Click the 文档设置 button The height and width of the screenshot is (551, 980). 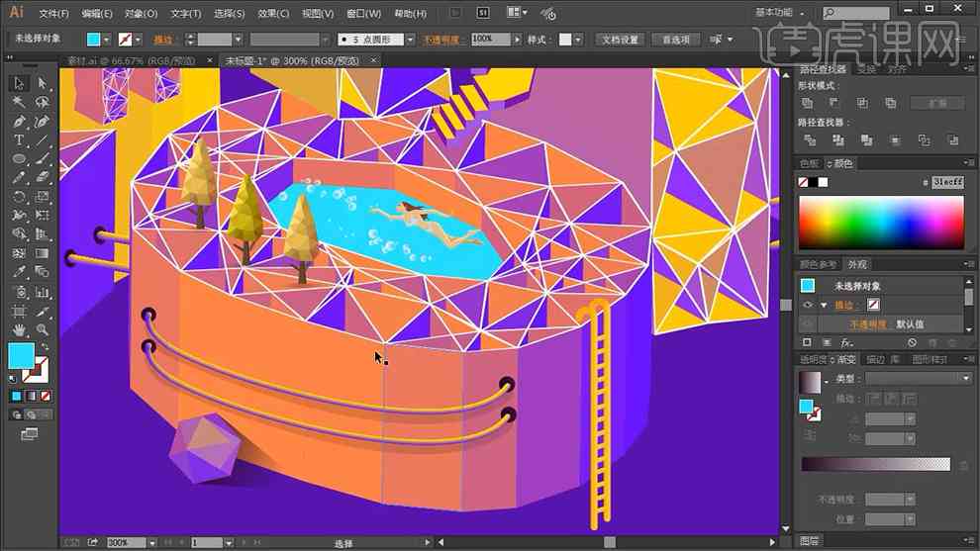(620, 40)
